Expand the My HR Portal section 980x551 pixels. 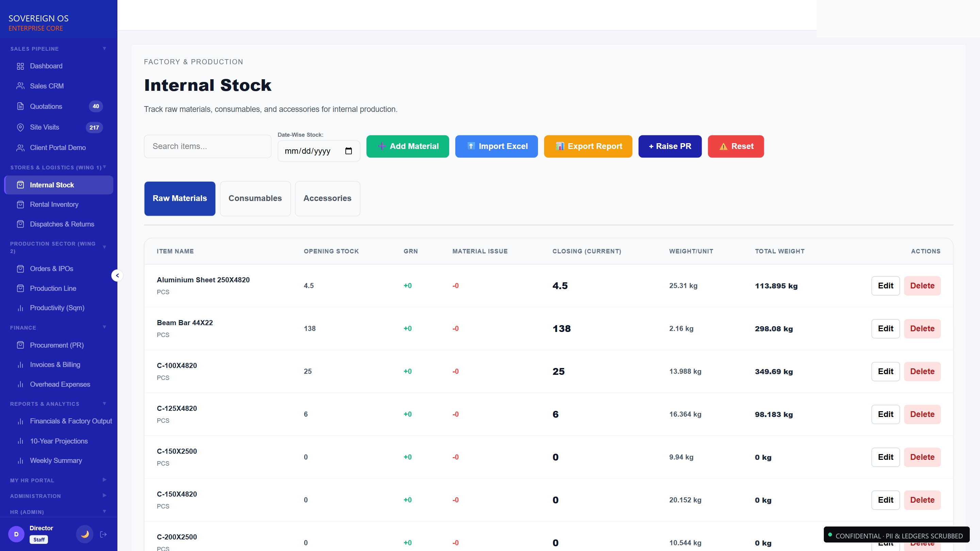[x=104, y=480]
